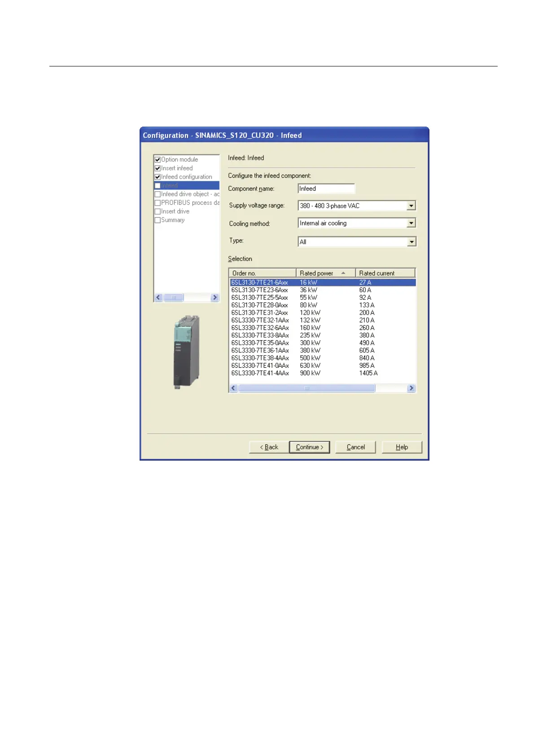Select order 6SL3130-7TE31-2Axx row
Image resolution: width=534 pixels, height=756 pixels.
pyautogui.click(x=323, y=313)
